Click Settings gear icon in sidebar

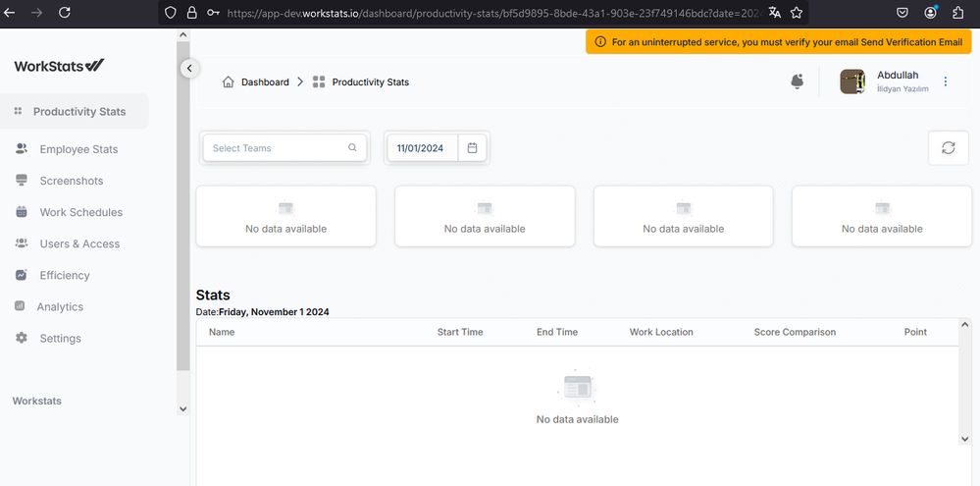[x=22, y=338]
